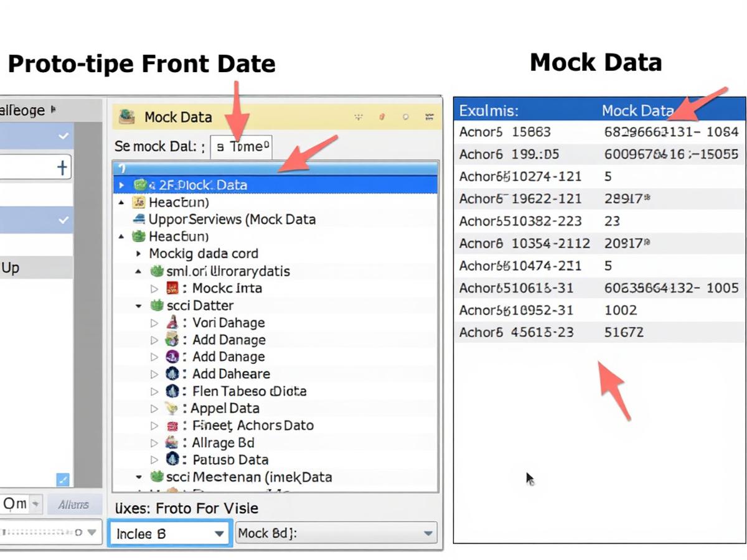
Task: Enable the top checkbox in the left sidebar
Action: [x=62, y=136]
